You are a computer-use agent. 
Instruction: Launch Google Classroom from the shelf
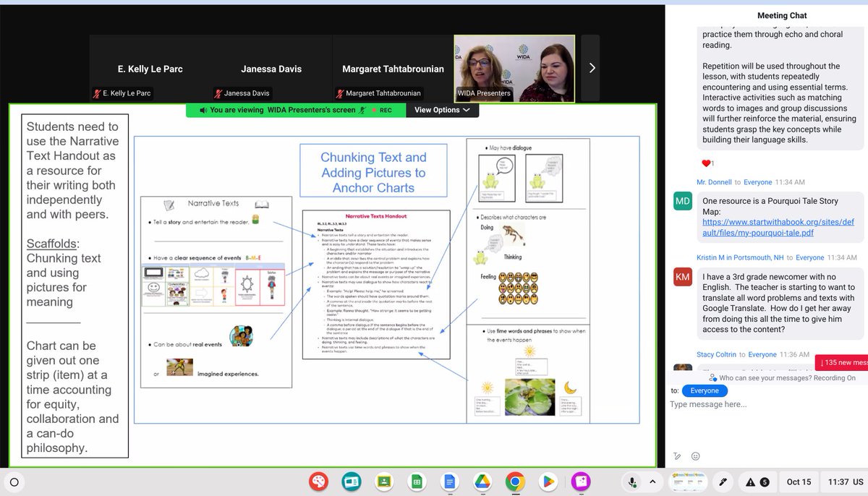[x=384, y=482]
